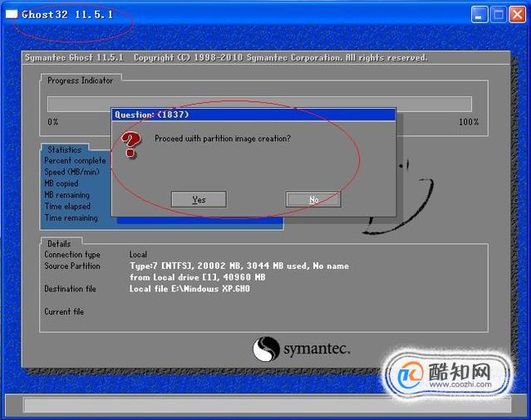The image size is (531, 420).
Task: Click the Source Partition label
Action: point(72,266)
